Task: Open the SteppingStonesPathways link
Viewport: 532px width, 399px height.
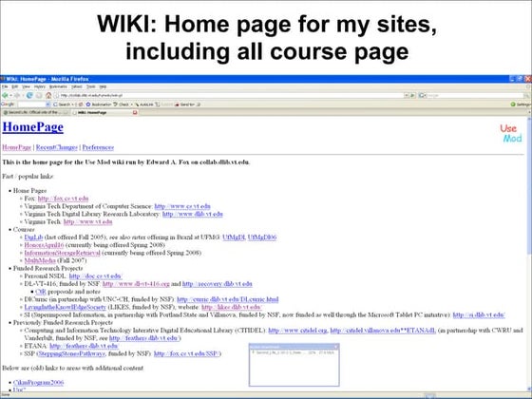Action: [71, 353]
